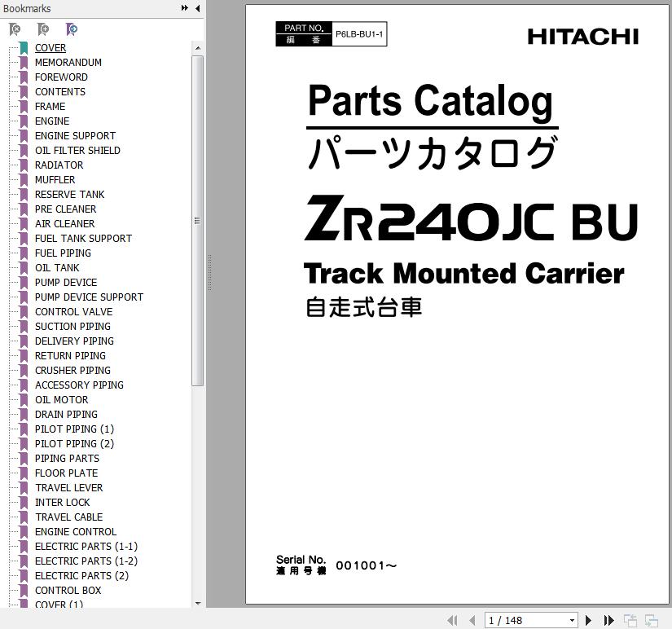Click the next view icon
This screenshot has width=672, height=629.
pos(652,620)
